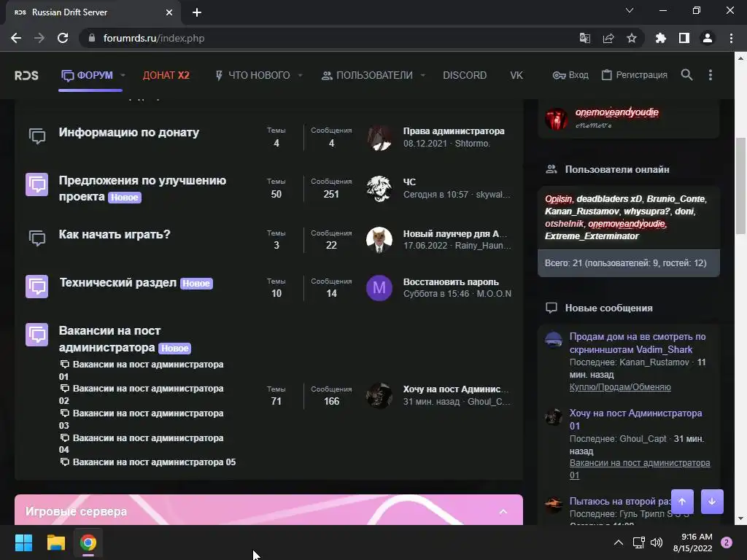Open the Chrome tab search chevron
747x560 pixels.
tap(630, 10)
